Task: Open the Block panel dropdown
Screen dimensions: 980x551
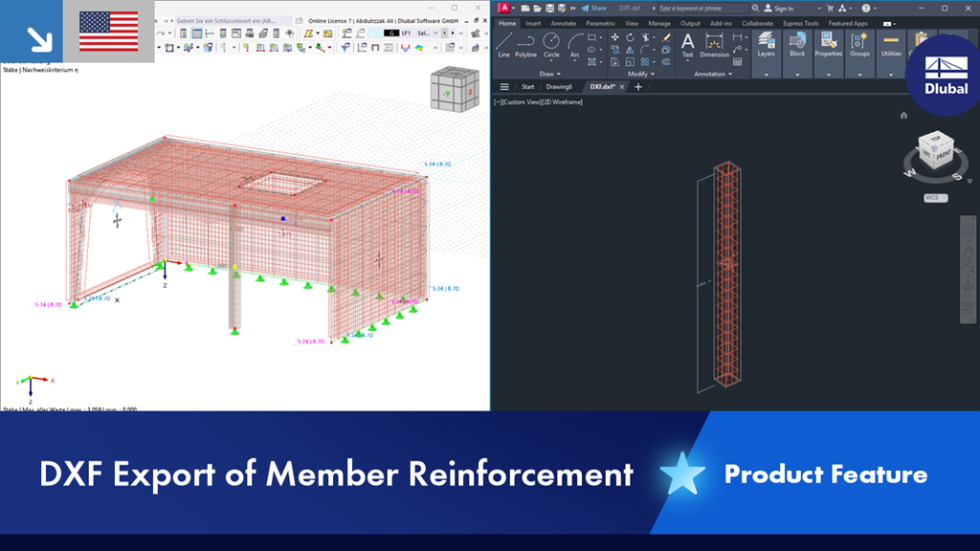Action: [x=797, y=75]
